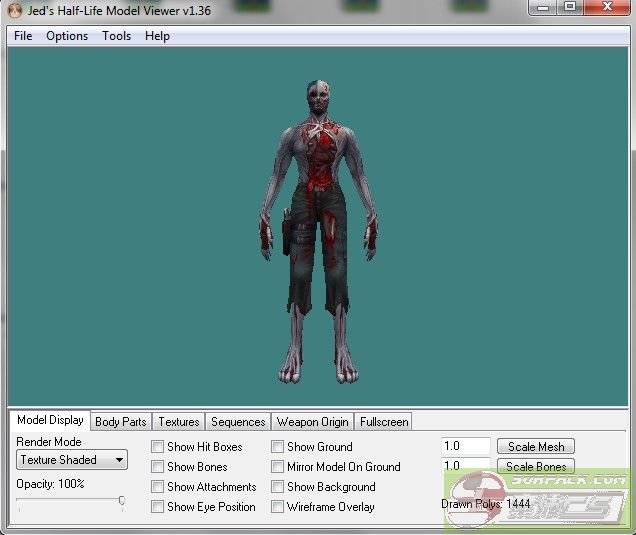
Task: Expand the Render Mode dropdown
Action: pyautogui.click(x=72, y=460)
